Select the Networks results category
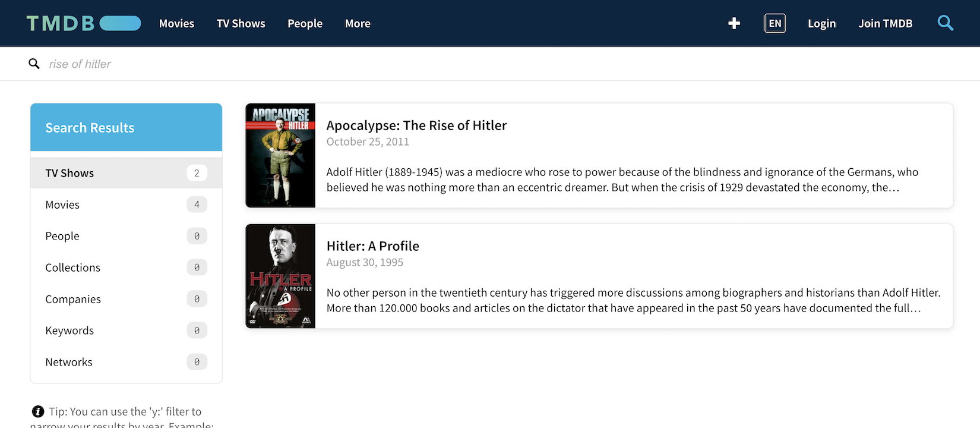The height and width of the screenshot is (428, 980). pos(126,362)
